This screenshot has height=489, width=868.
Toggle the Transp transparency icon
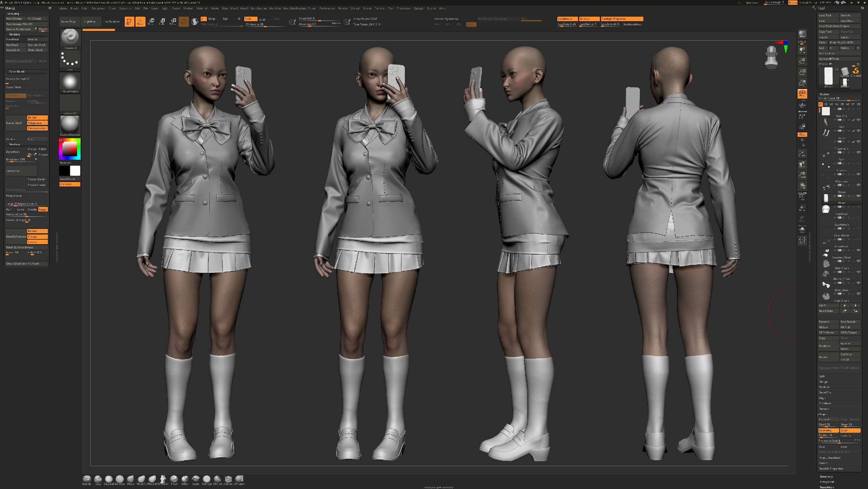click(x=802, y=208)
